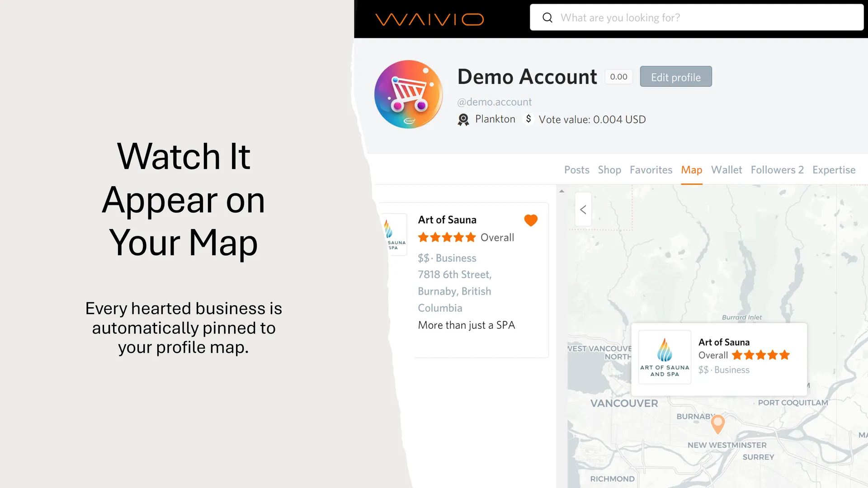Click the Art of Sauna map popup title
Image resolution: width=868 pixels, height=488 pixels.
(x=724, y=342)
